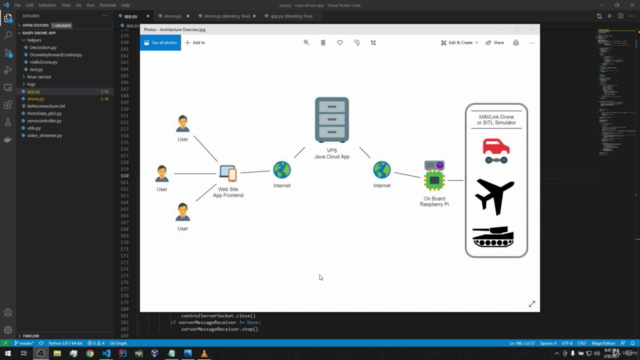
Task: Add photo to favorites with heart icon
Action: pyautogui.click(x=340, y=42)
